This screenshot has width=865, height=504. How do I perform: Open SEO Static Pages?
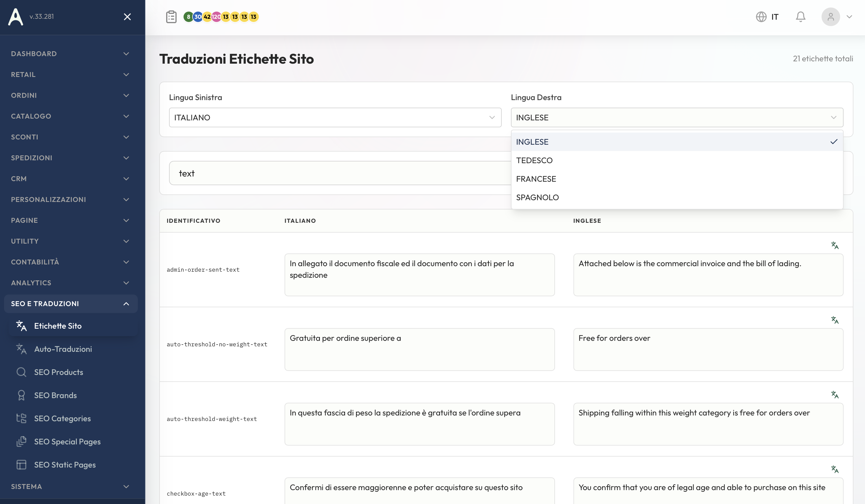tap(74, 465)
